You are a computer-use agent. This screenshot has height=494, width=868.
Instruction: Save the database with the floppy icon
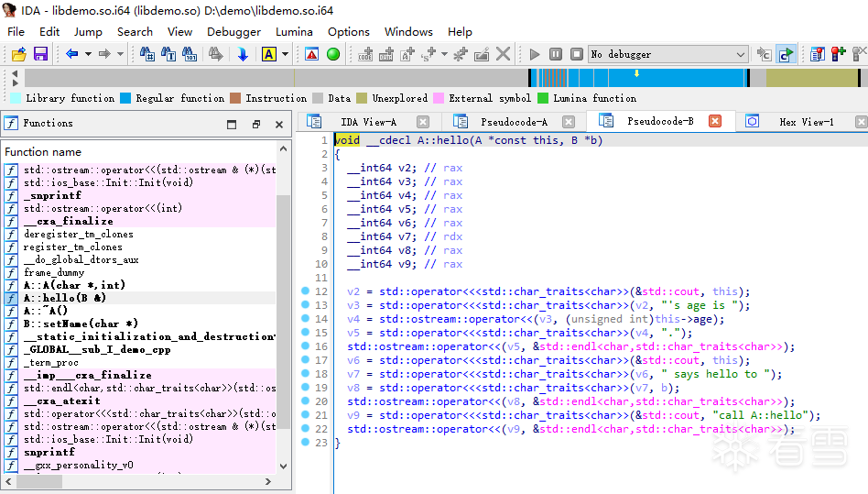[40, 54]
